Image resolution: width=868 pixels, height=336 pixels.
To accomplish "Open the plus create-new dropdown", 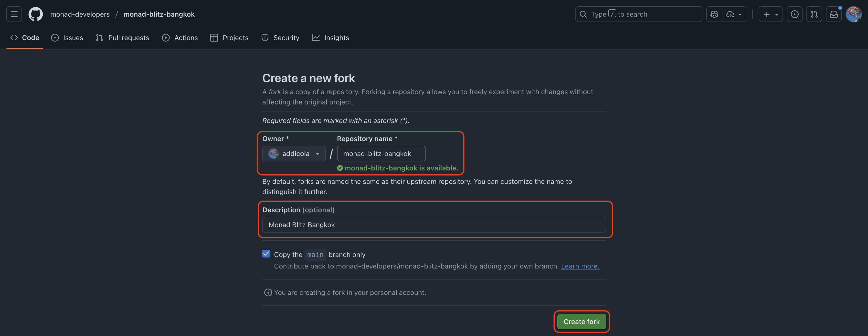I will 770,14.
